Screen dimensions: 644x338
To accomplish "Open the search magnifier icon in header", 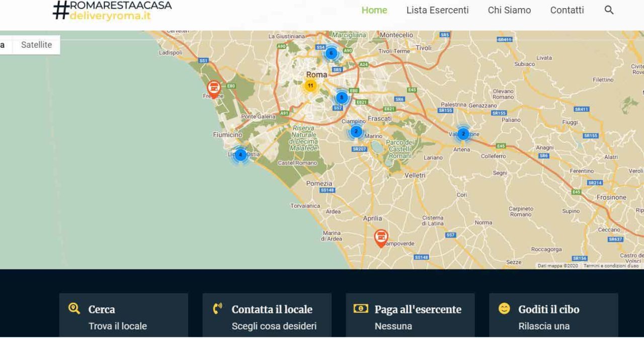I will 609,10.
